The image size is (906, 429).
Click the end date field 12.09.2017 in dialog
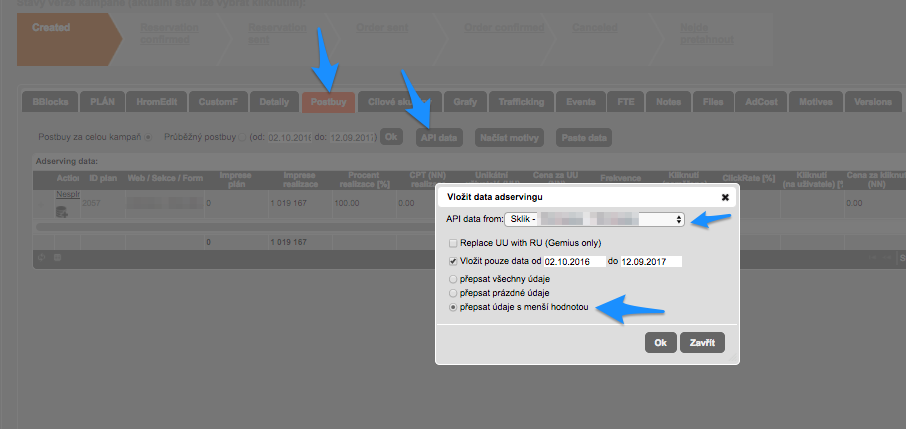pos(650,261)
